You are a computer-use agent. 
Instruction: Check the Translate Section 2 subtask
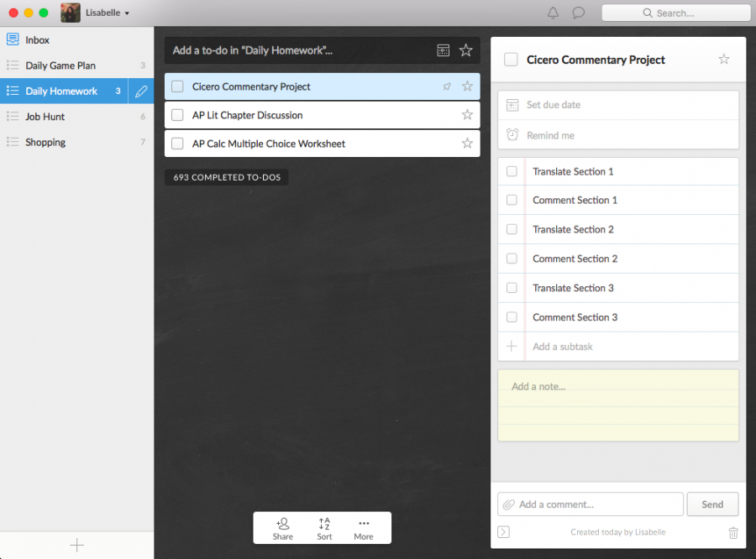coord(512,229)
